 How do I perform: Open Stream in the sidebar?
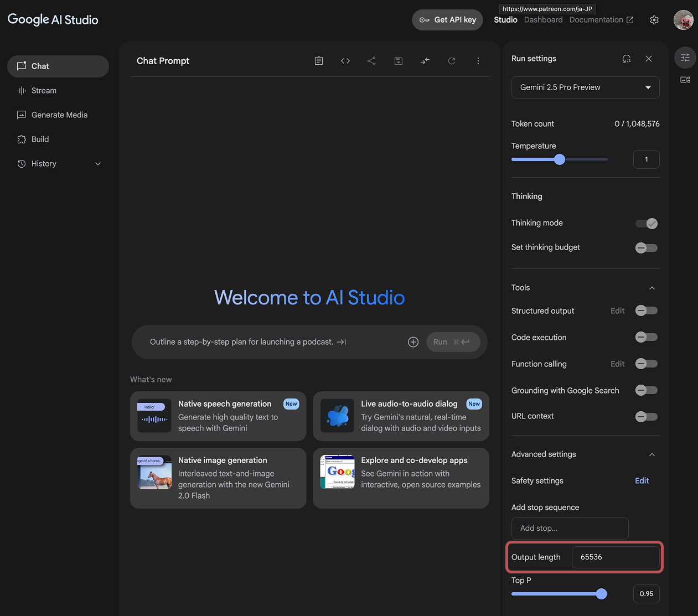coord(58,91)
